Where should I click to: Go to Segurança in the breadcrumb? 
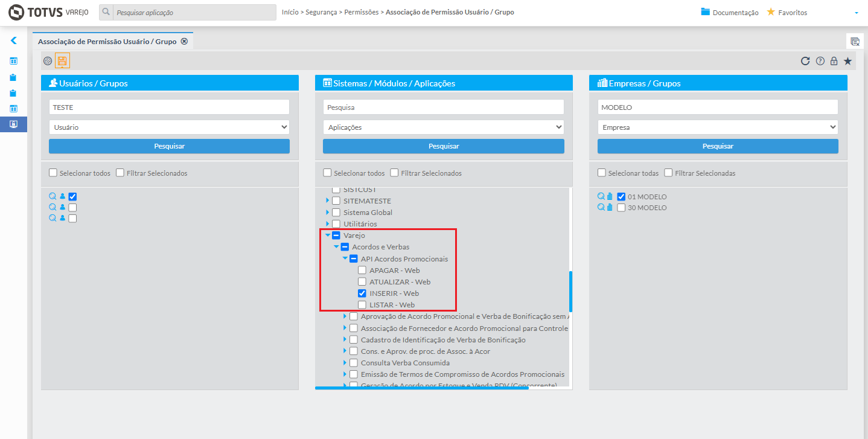(x=322, y=12)
